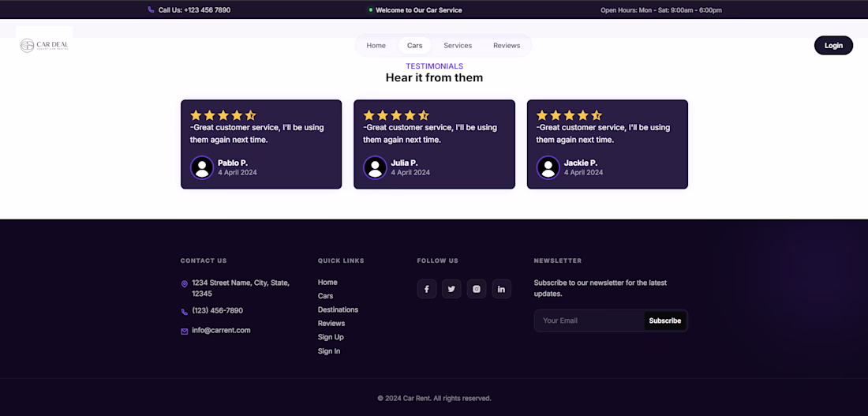Click Julia P.'s avatar icon
Screen dimensions: 868x416
tap(376, 167)
